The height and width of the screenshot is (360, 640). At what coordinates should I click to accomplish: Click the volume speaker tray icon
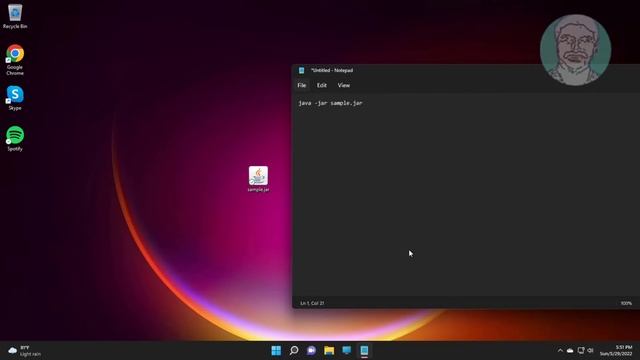590,350
